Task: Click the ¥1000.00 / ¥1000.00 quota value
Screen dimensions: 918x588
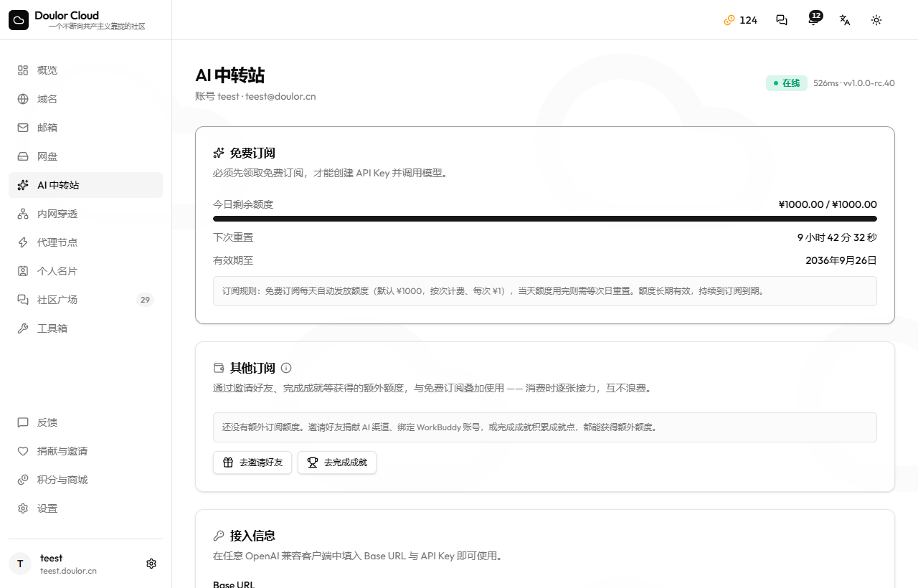Action: (828, 204)
